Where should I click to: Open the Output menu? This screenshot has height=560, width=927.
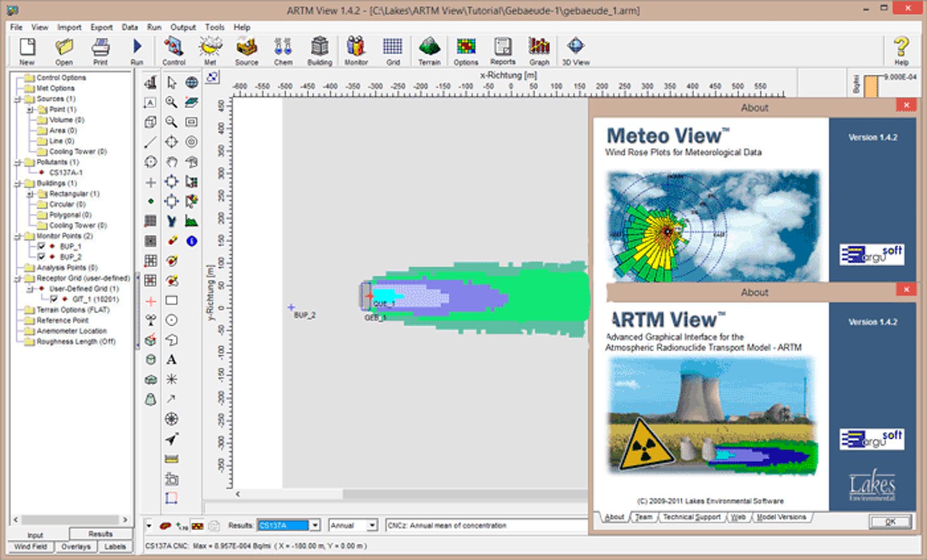(x=183, y=27)
